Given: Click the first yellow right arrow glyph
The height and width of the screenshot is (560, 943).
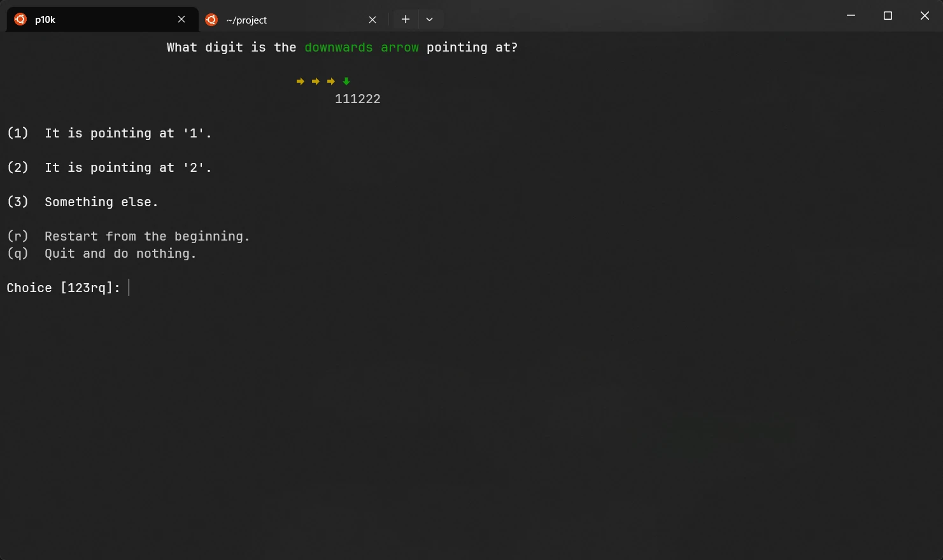Looking at the screenshot, I should pyautogui.click(x=301, y=81).
